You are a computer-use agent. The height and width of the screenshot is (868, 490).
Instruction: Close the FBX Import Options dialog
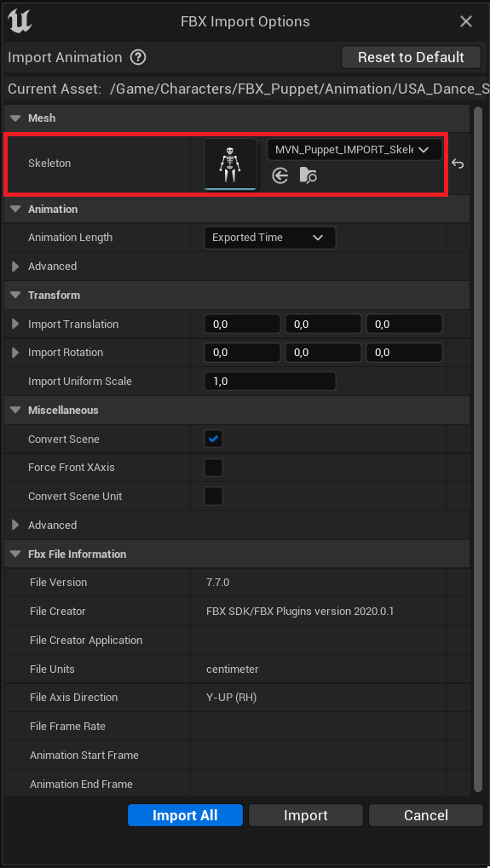(466, 21)
